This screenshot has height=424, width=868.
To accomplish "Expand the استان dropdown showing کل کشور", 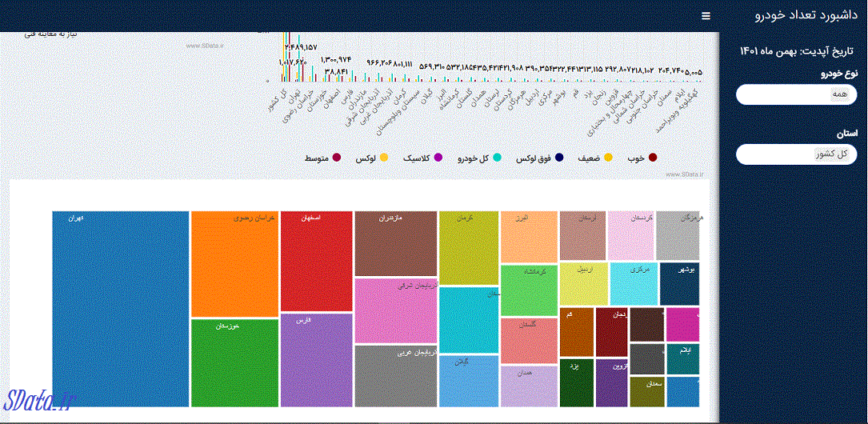I will tap(796, 154).
